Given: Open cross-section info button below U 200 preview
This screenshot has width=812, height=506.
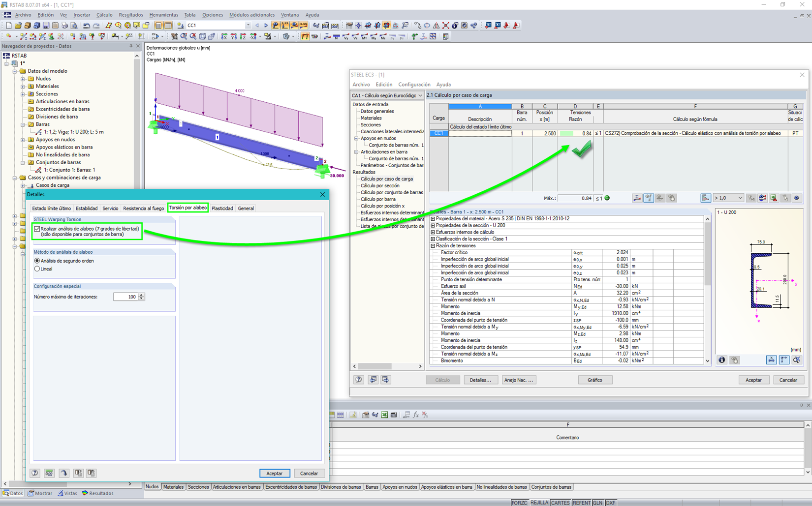Looking at the screenshot, I should [722, 360].
